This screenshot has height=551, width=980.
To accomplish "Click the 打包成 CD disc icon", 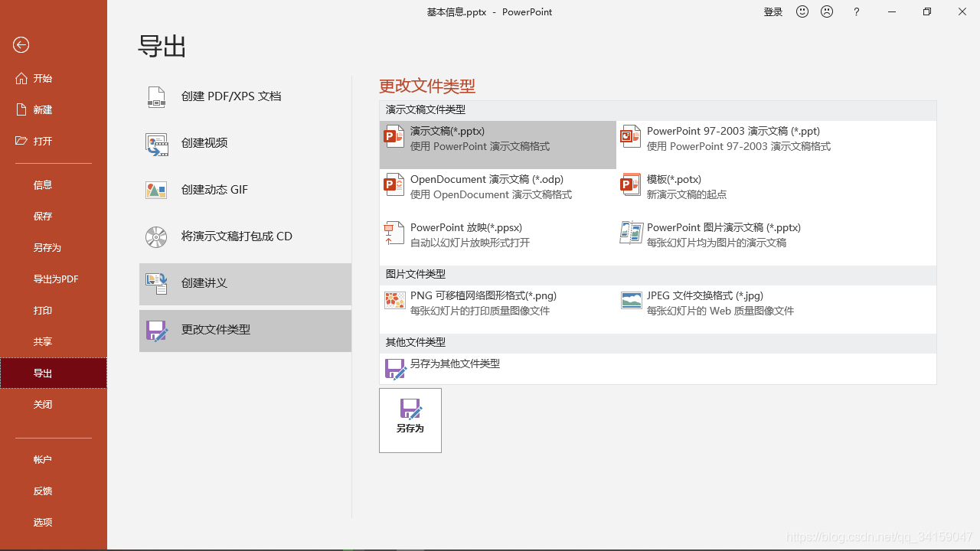I will (x=156, y=236).
